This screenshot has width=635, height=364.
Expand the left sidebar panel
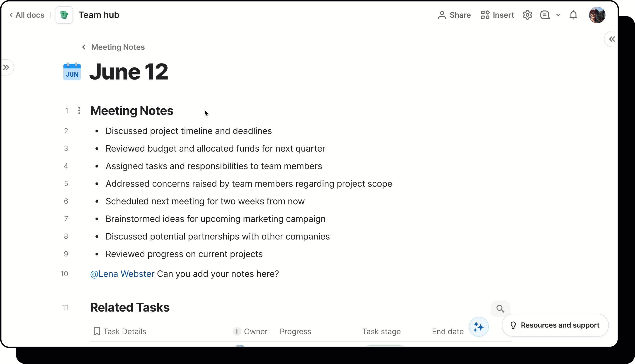pos(7,67)
